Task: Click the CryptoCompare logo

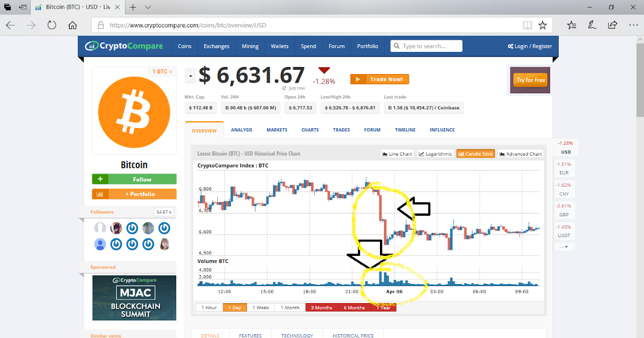Action: (125, 46)
